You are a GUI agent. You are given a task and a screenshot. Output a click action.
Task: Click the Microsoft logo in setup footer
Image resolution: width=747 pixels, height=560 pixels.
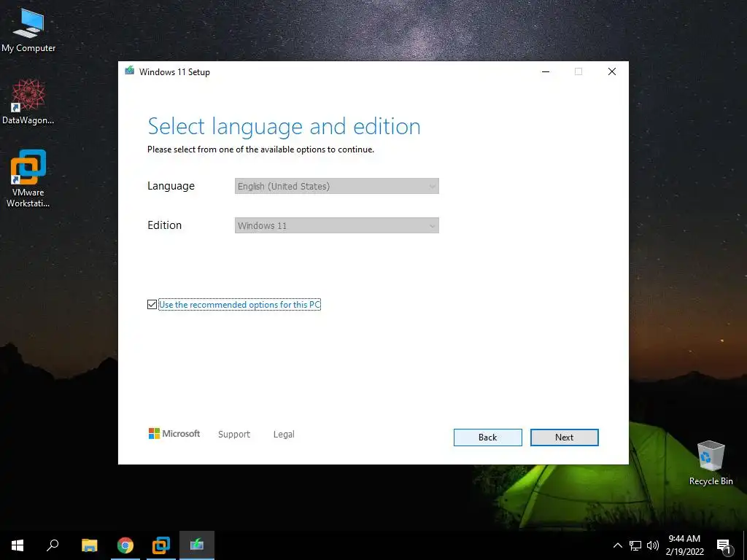174,433
